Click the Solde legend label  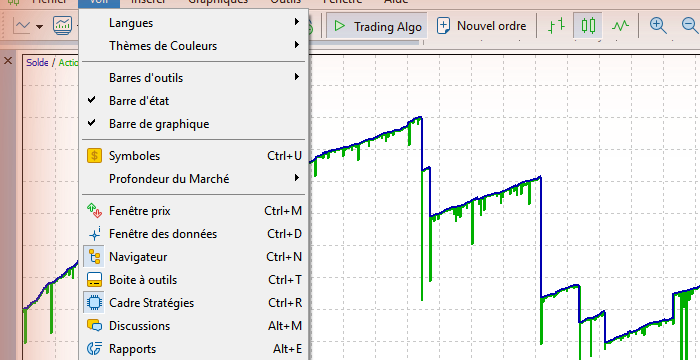coord(37,63)
